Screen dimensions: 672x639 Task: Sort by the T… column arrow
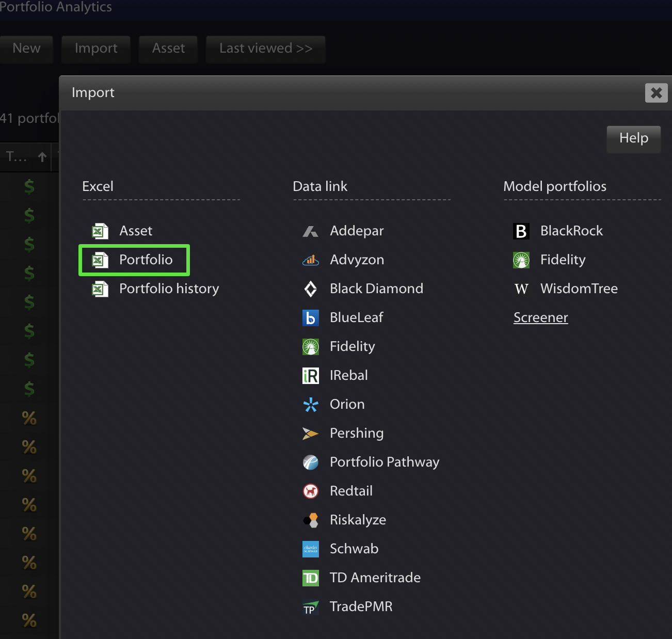42,156
